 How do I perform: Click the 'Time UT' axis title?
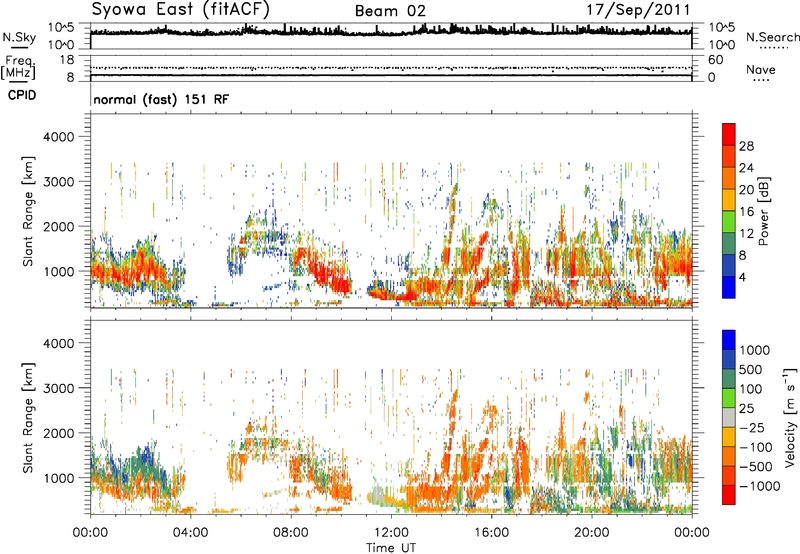click(x=391, y=548)
